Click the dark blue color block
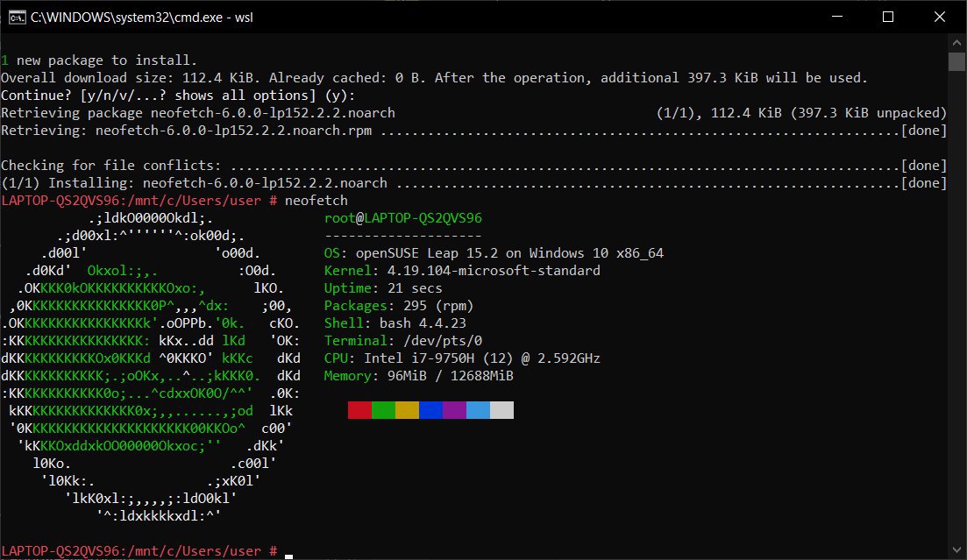Image resolution: width=967 pixels, height=560 pixels. tap(430, 410)
